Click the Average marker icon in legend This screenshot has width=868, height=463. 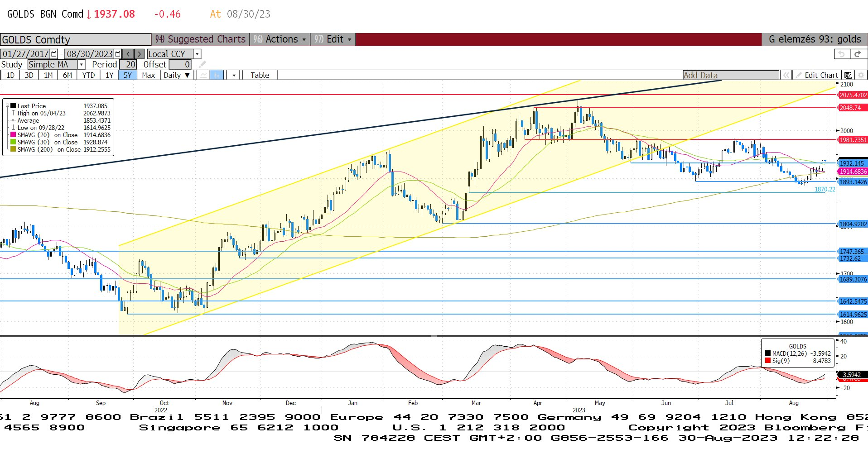click(14, 120)
